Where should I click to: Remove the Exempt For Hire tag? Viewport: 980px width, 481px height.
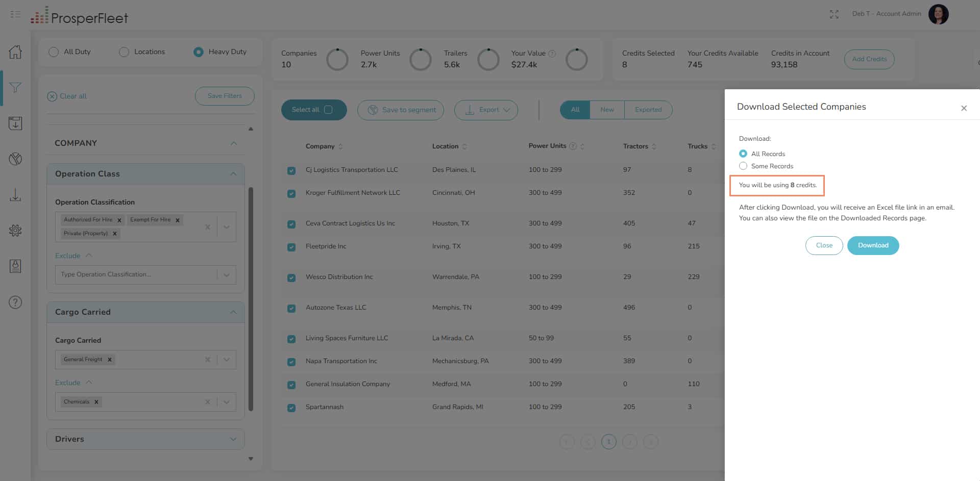point(178,220)
